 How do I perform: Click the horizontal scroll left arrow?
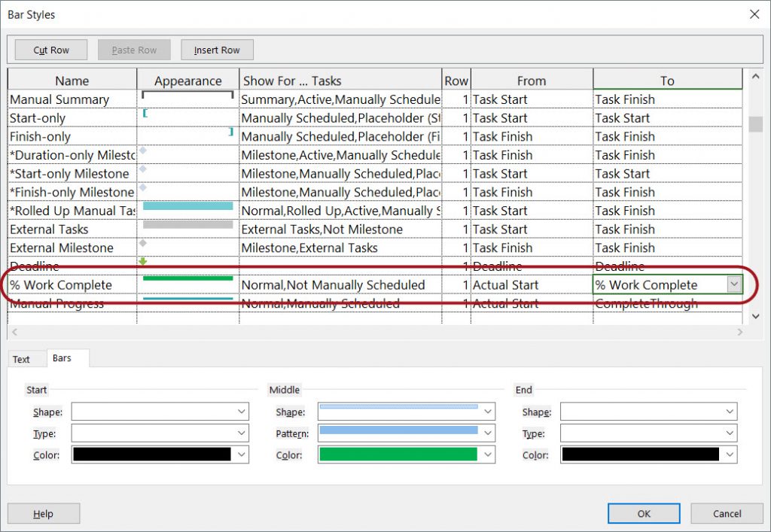(x=15, y=332)
